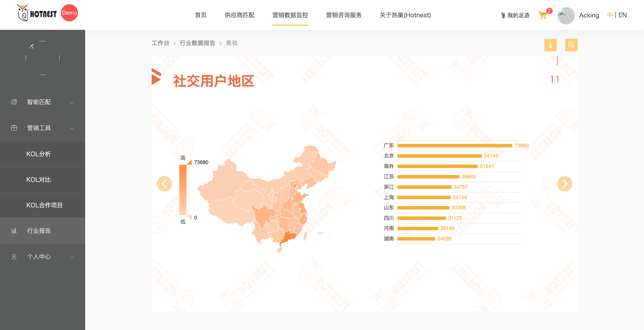Screen dimensions: 644x330
Task: Click the 行业报告 chart icon in sidebar
Action: coord(14,231)
